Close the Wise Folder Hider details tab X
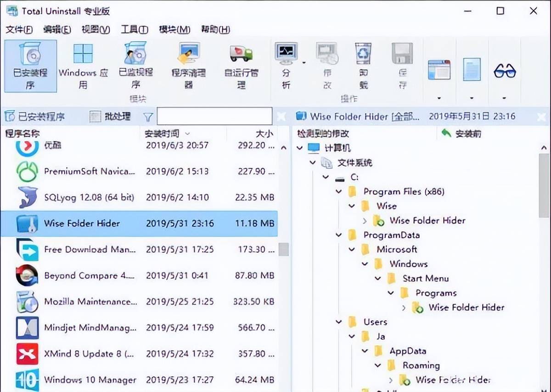Screen dimensions: 551x392 [542, 117]
